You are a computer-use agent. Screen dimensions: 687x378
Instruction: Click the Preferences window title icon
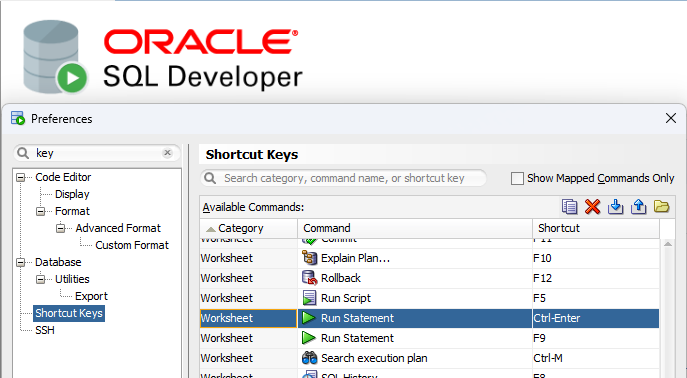18,119
